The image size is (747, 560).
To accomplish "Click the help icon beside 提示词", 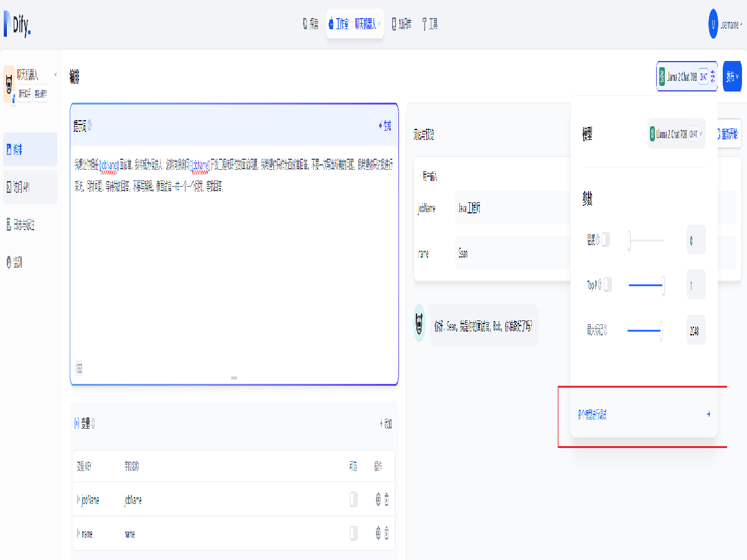I will tap(90, 126).
